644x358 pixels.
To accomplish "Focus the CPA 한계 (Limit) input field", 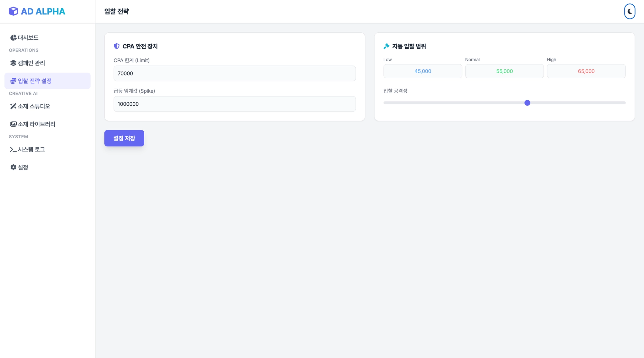I will pyautogui.click(x=235, y=74).
